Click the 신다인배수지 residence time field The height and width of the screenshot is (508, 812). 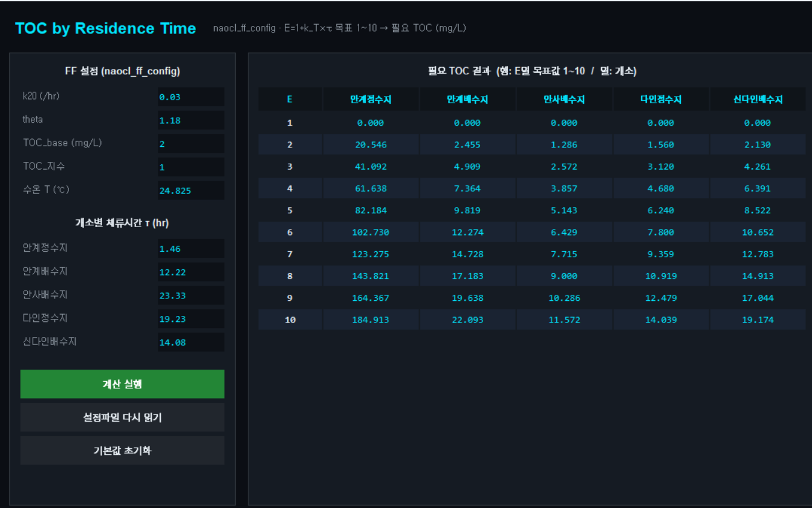pos(191,342)
